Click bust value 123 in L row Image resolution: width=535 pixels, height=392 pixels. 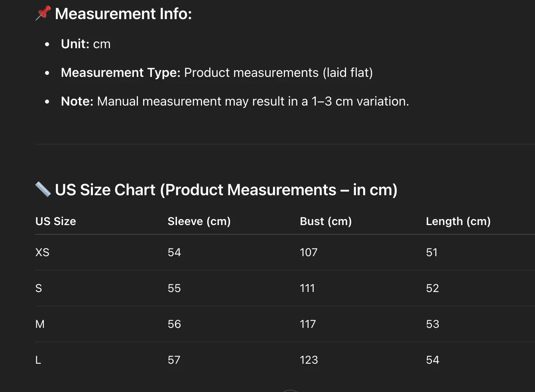click(x=309, y=360)
